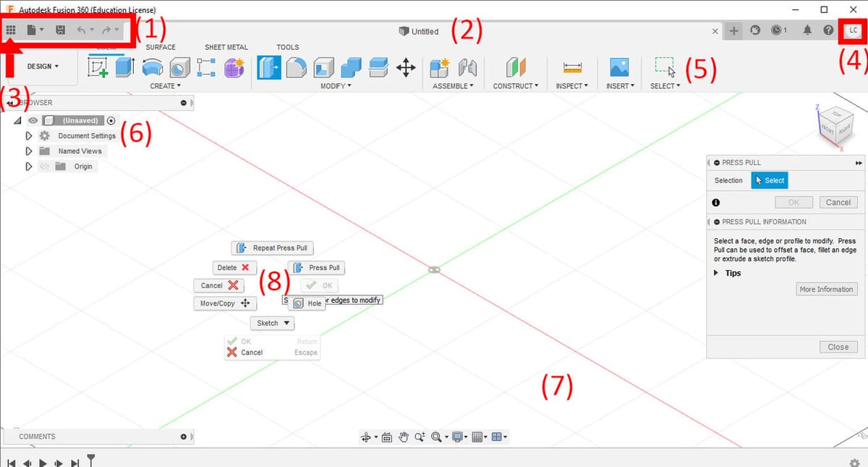Click the Move/Copy arrows icon in the toolbar
The width and height of the screenshot is (868, 467).
click(x=406, y=68)
